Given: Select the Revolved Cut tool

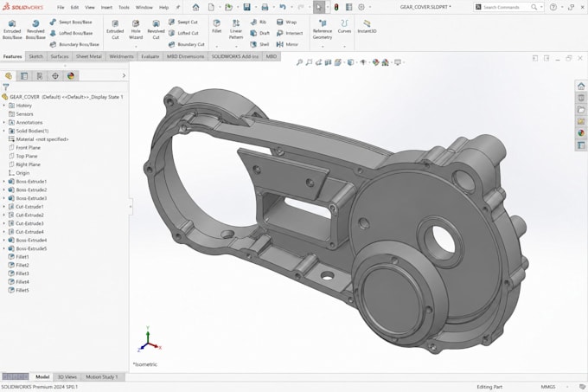Looking at the screenshot, I should point(156,29).
